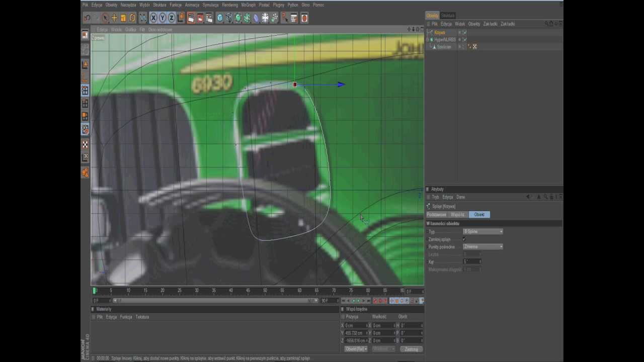
Task: Open the render settings icon
Action: [209, 18]
